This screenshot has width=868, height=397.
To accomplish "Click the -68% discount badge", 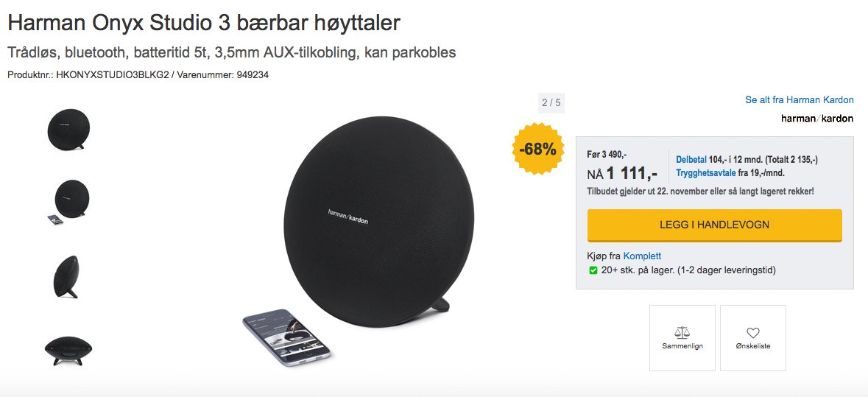I will point(538,150).
